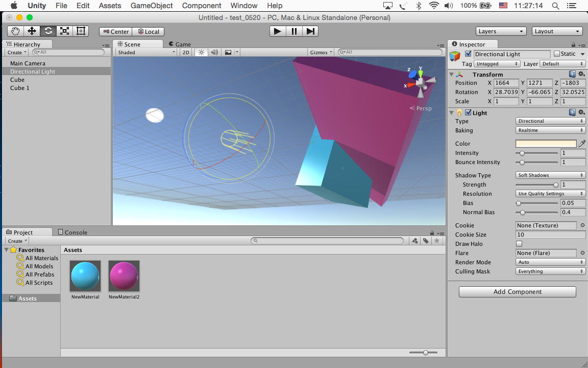Collapse the Transform component section

[451, 75]
